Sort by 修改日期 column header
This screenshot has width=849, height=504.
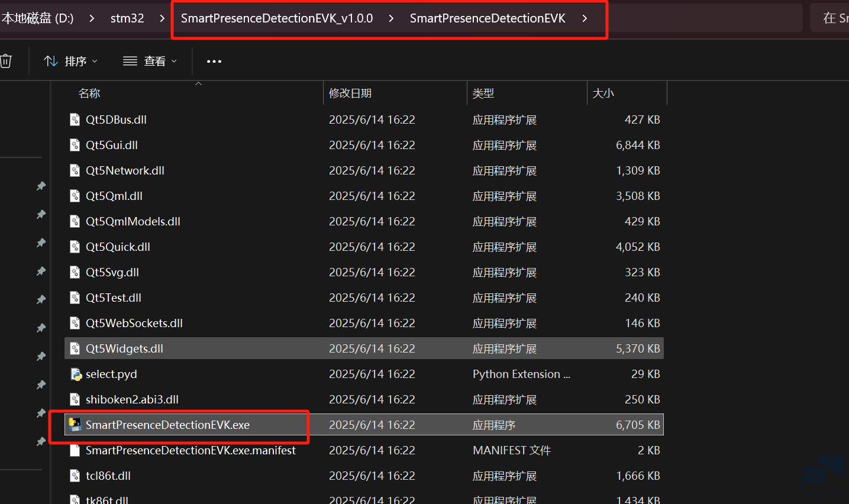(350, 93)
